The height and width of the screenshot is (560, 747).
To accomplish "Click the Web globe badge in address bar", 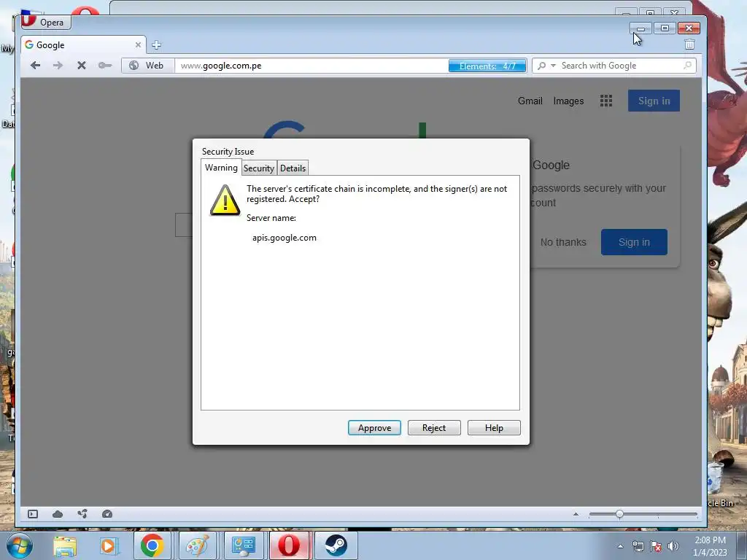I will [147, 65].
